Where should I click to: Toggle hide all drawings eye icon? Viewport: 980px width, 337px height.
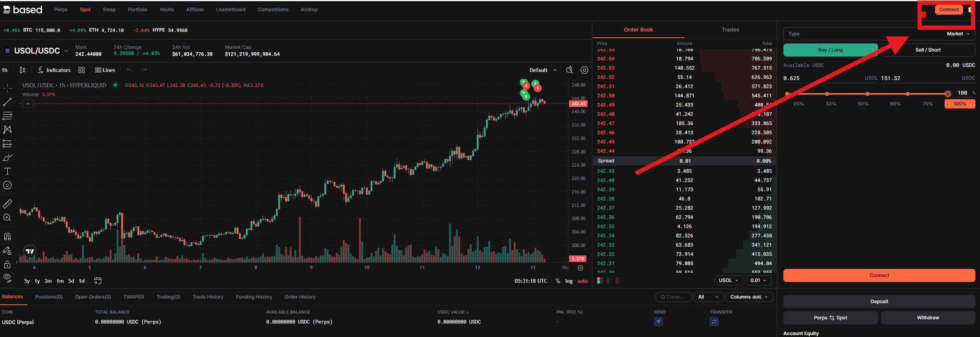click(x=7, y=278)
